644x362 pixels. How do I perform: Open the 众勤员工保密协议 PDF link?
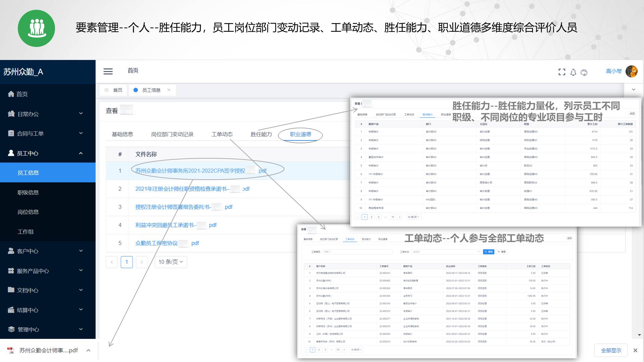click(x=167, y=243)
